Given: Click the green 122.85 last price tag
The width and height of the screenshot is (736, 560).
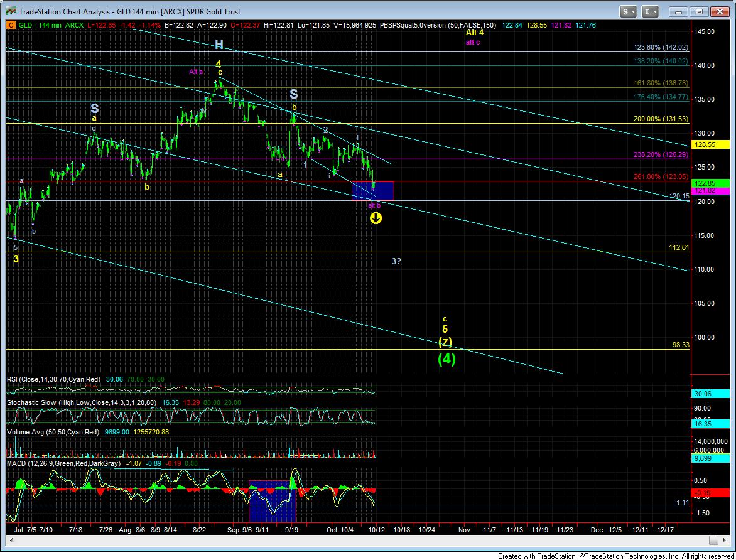Looking at the screenshot, I should click(x=711, y=183).
